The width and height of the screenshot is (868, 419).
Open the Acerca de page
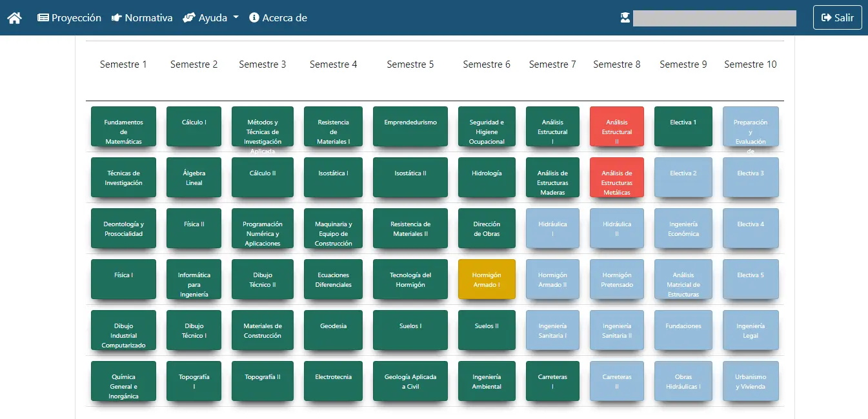coord(278,18)
